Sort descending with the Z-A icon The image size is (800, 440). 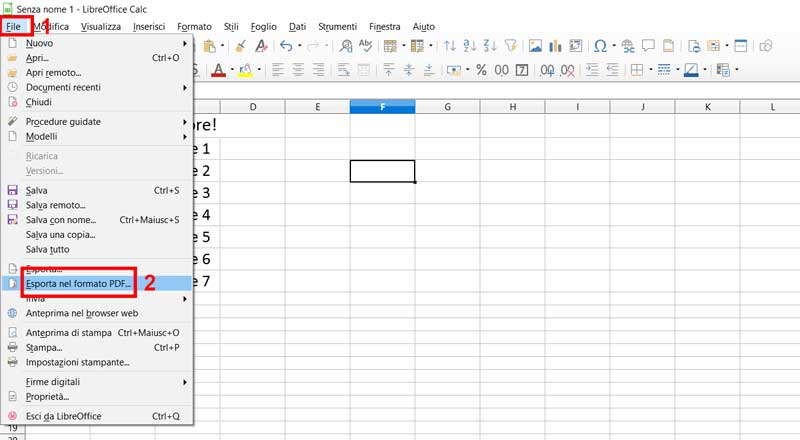(x=490, y=46)
